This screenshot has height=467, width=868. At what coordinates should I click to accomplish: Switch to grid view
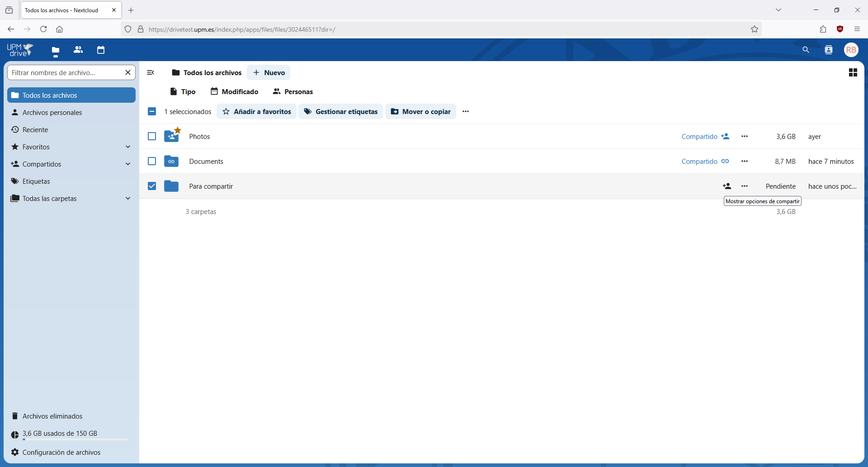click(x=853, y=72)
